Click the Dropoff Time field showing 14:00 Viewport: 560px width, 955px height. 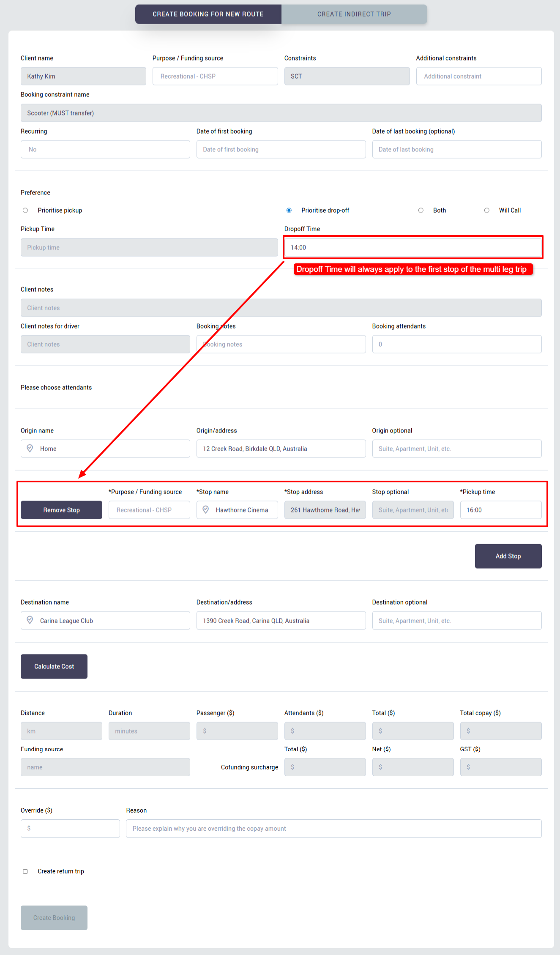(413, 247)
